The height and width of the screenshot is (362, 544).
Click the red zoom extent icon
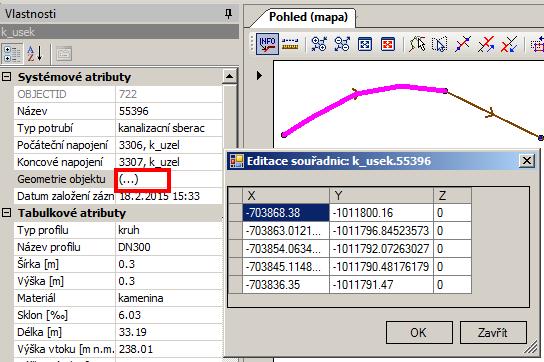388,44
